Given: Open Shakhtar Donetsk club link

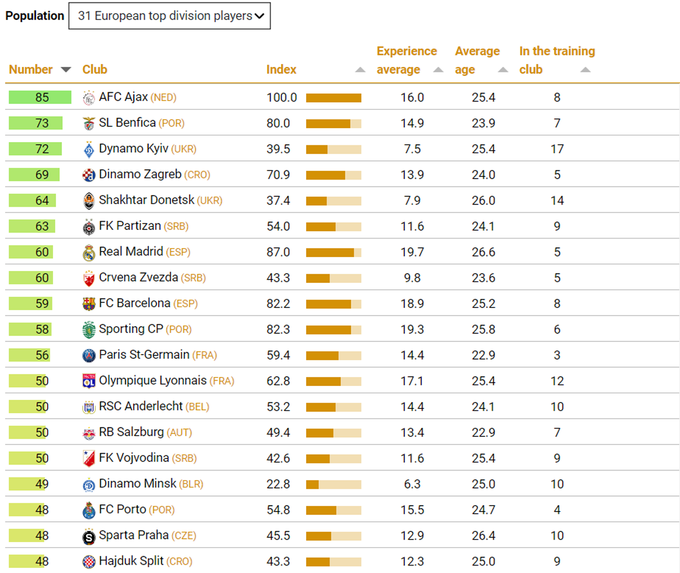Looking at the screenshot, I should click(146, 200).
